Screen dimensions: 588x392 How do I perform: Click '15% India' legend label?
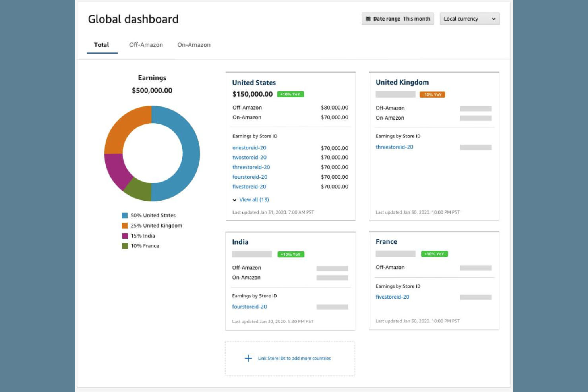[x=143, y=236]
